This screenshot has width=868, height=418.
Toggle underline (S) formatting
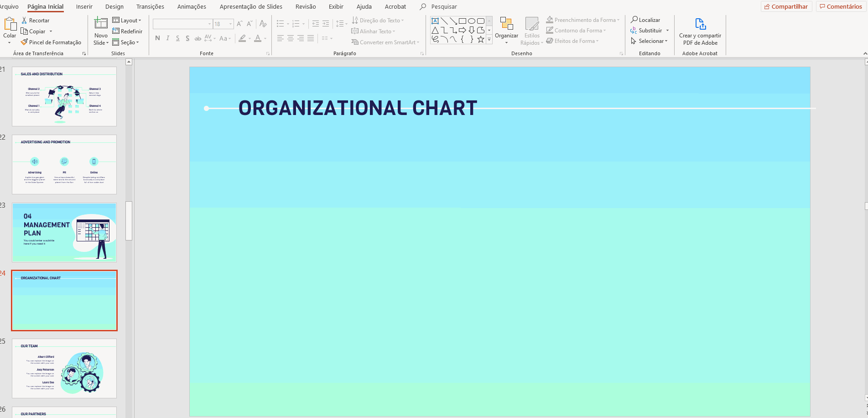click(178, 38)
